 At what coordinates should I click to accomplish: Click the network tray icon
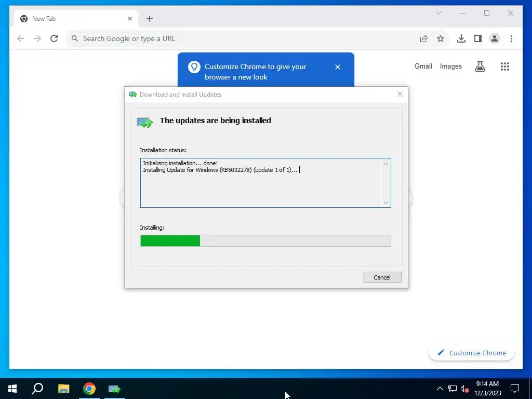click(x=453, y=389)
